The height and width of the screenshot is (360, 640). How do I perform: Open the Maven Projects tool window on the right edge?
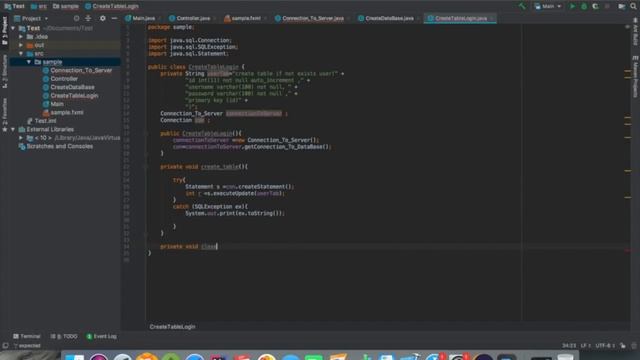click(x=635, y=77)
